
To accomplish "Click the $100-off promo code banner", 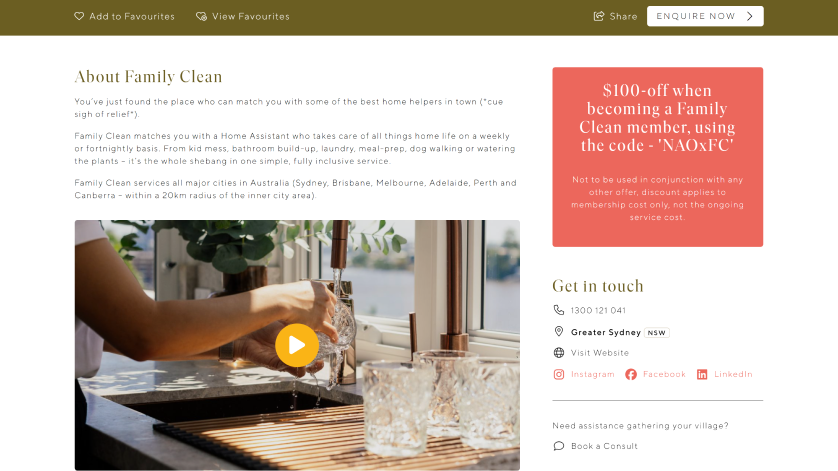I will click(x=657, y=157).
